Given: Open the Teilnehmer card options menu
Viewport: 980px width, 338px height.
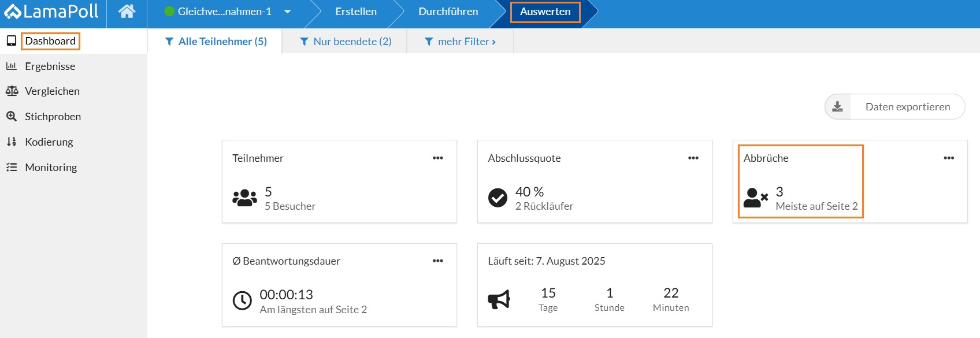Looking at the screenshot, I should 438,158.
